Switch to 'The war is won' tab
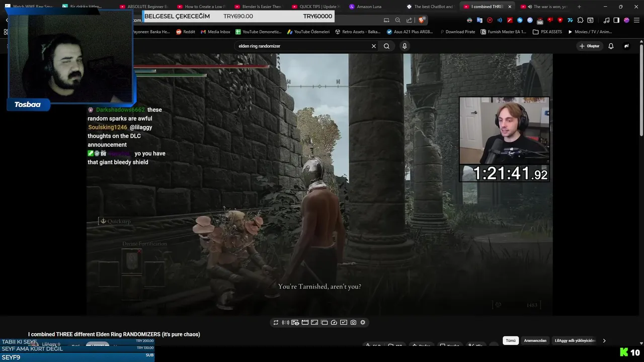Screen dimensions: 644x362 click(x=546, y=7)
